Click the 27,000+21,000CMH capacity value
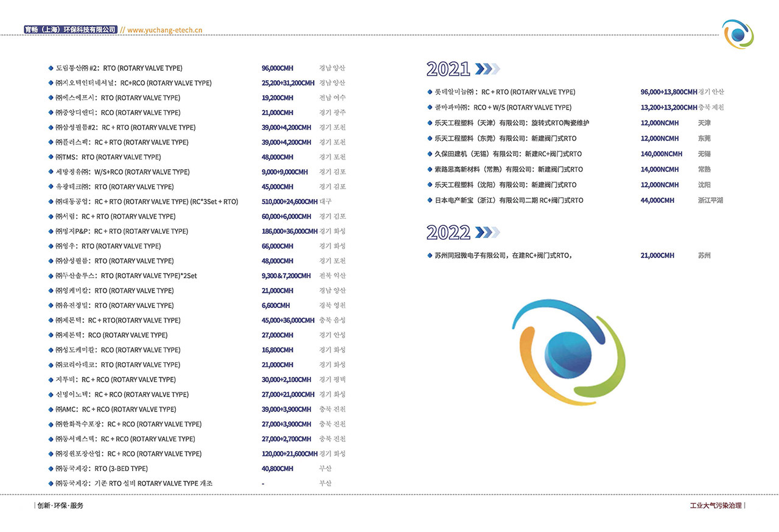779x532 pixels. coord(288,394)
